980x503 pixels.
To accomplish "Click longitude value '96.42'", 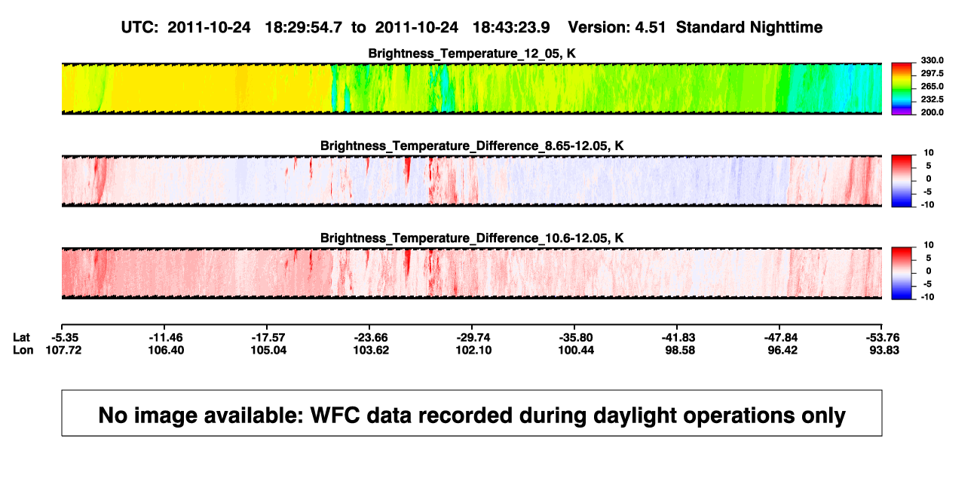I will (783, 350).
